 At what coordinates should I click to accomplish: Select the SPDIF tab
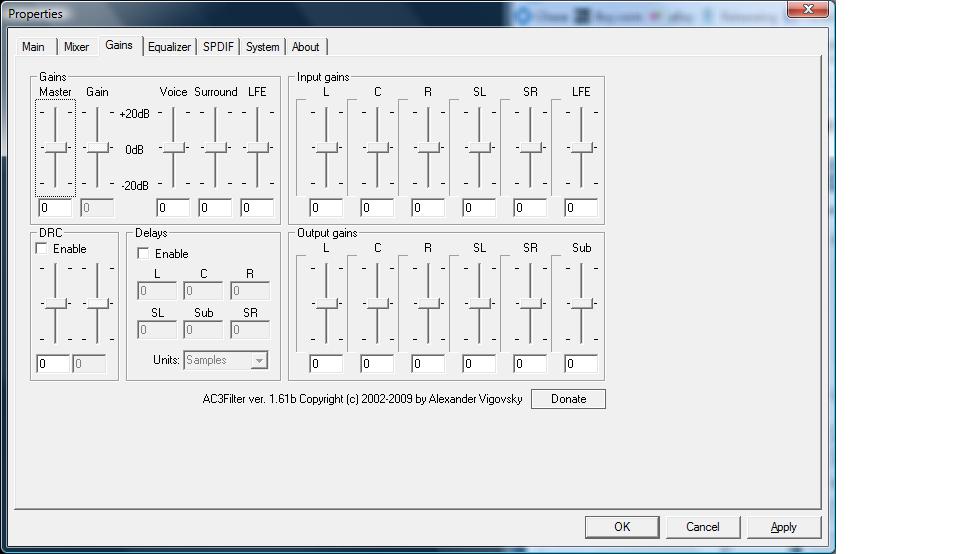(x=220, y=47)
